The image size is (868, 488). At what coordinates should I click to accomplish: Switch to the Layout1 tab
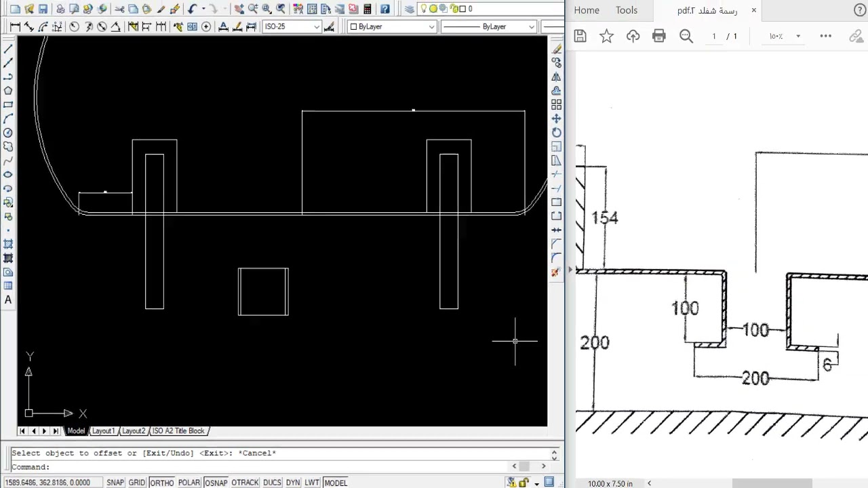(x=103, y=431)
